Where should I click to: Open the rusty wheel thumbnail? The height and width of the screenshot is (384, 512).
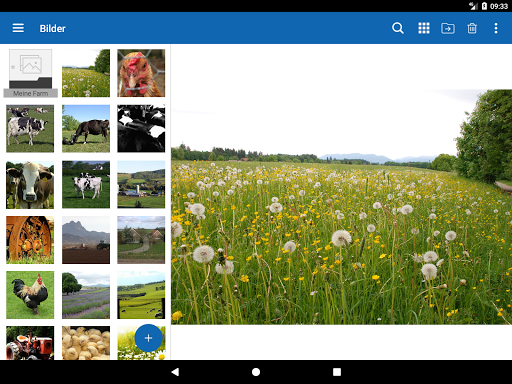coord(30,240)
